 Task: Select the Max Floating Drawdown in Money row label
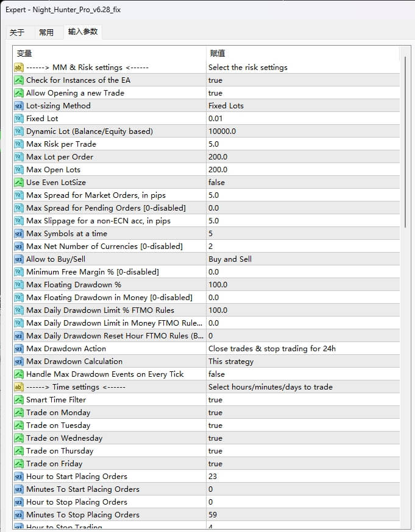click(109, 298)
